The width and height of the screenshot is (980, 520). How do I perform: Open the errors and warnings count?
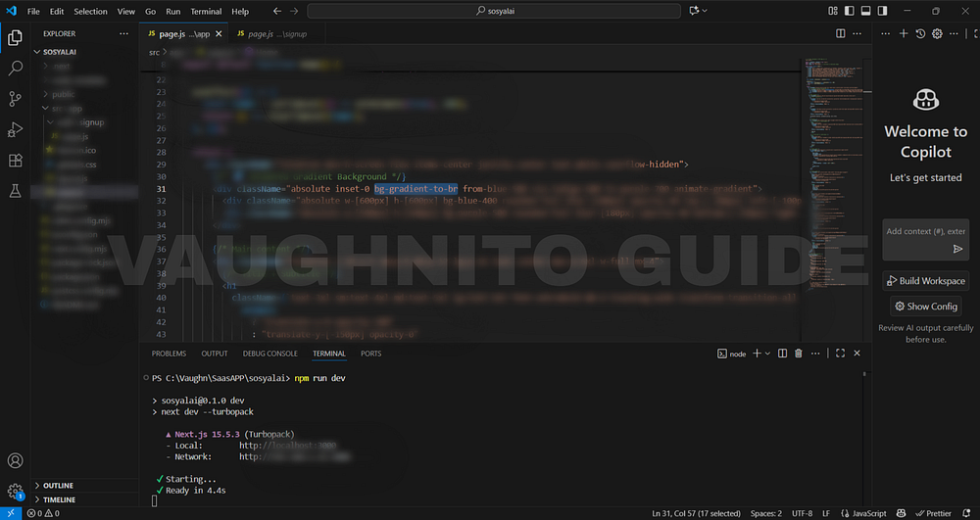[x=43, y=513]
